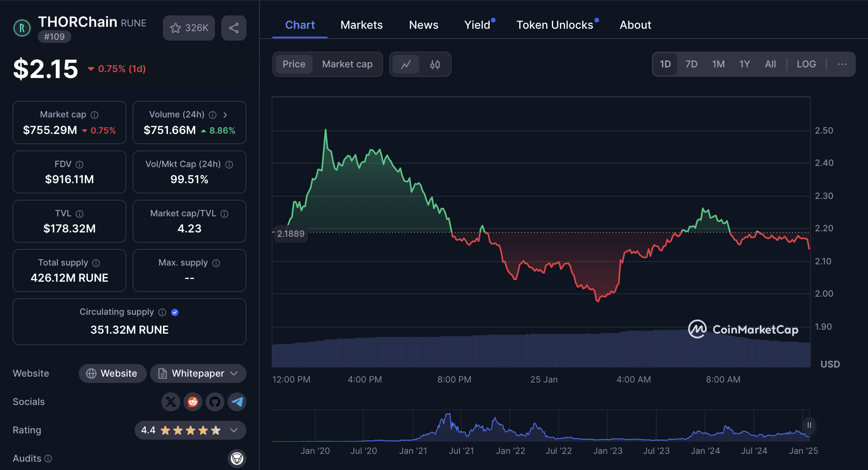Screen dimensions: 868x470
Task: Switch chart to Market cap view
Action: [x=347, y=64]
